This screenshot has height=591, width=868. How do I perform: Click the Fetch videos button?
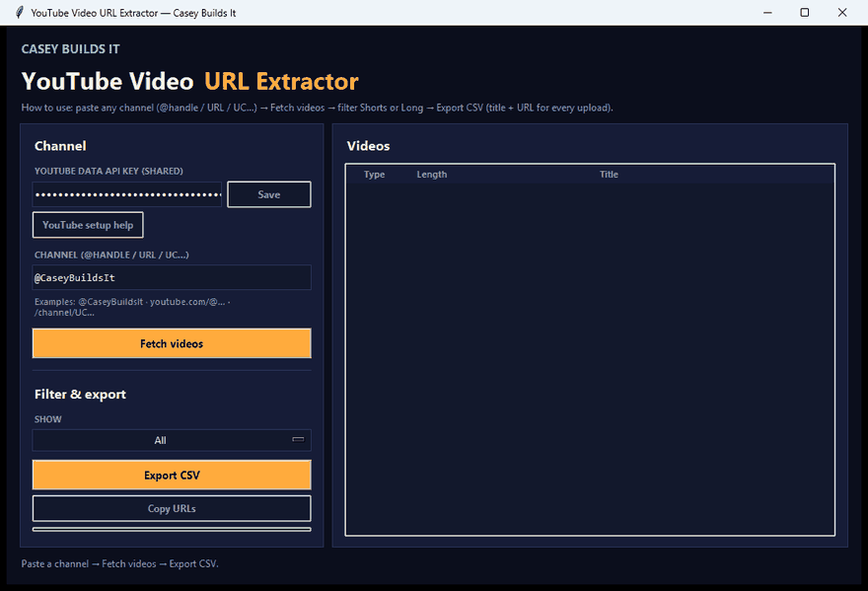[172, 343]
